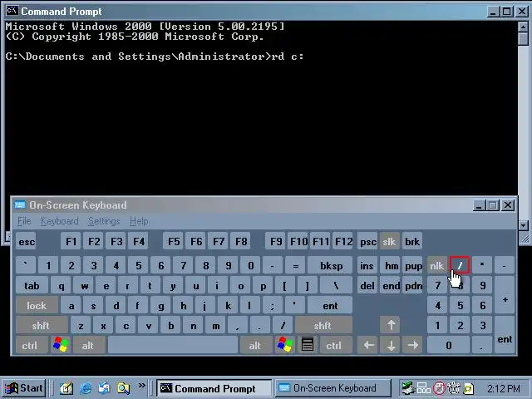532x399 pixels.
Task: Click the letter q key
Action: coord(61,285)
